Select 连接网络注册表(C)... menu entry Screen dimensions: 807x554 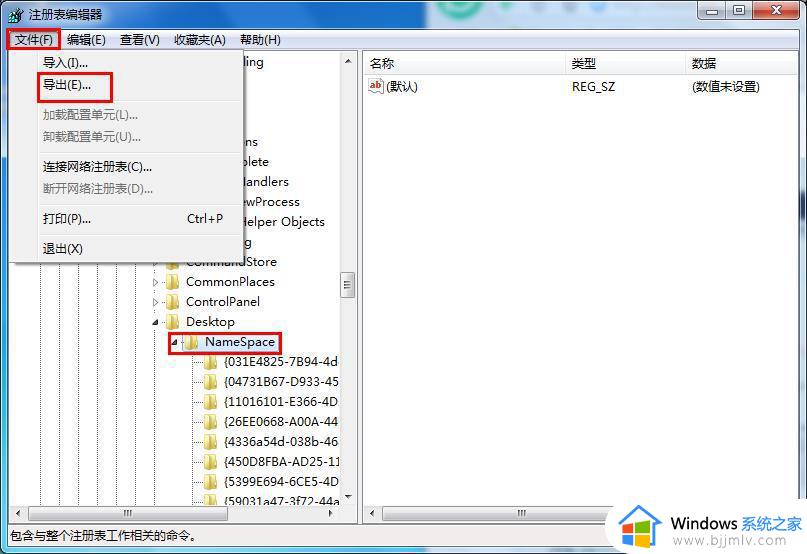[x=126, y=167]
